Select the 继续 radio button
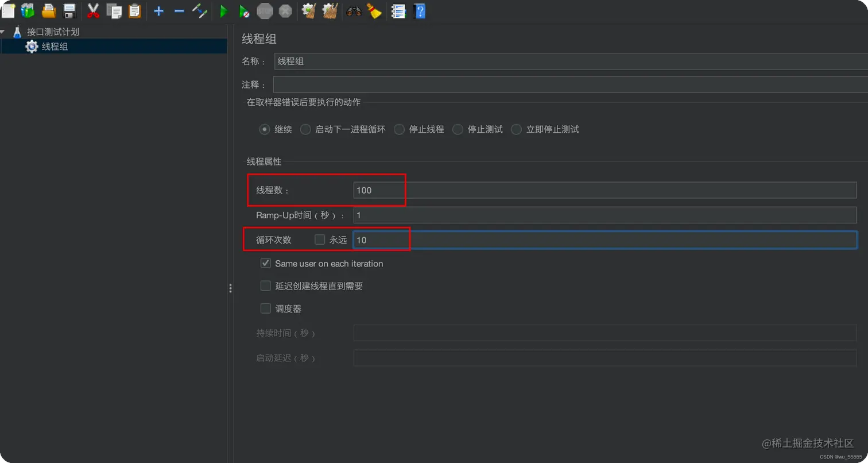This screenshot has width=868, height=463. 264,129
